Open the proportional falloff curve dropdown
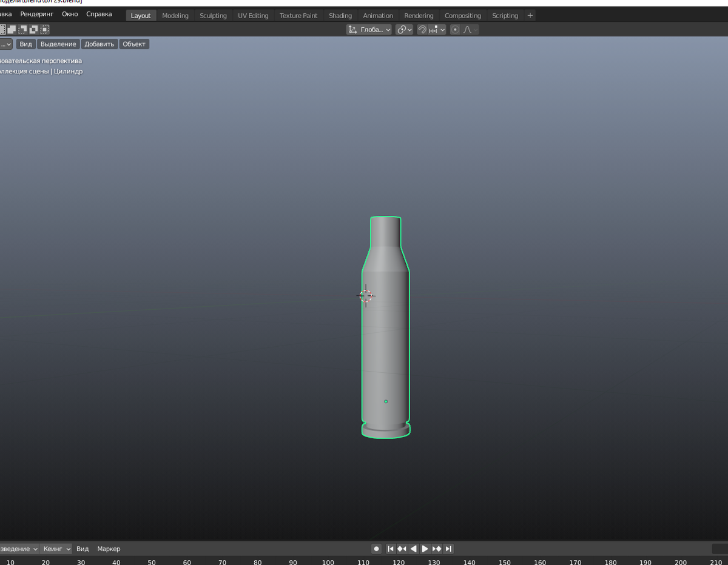 (x=470, y=29)
